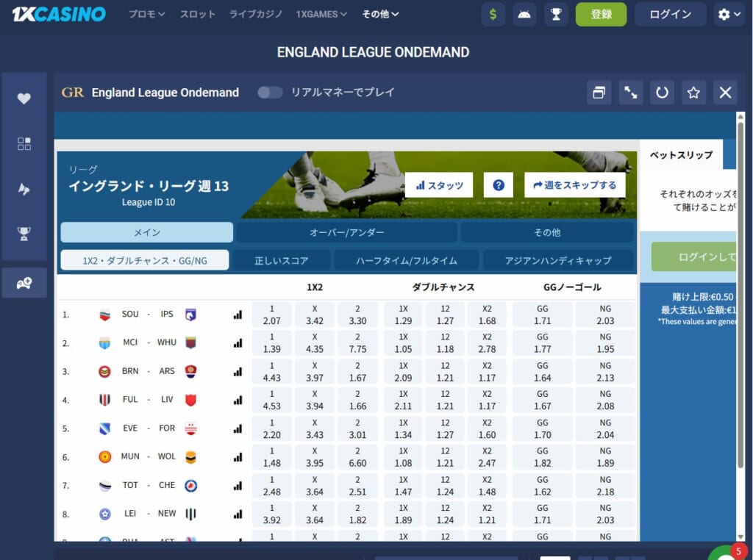
Task: Click the GR game provider logo
Action: click(x=73, y=92)
